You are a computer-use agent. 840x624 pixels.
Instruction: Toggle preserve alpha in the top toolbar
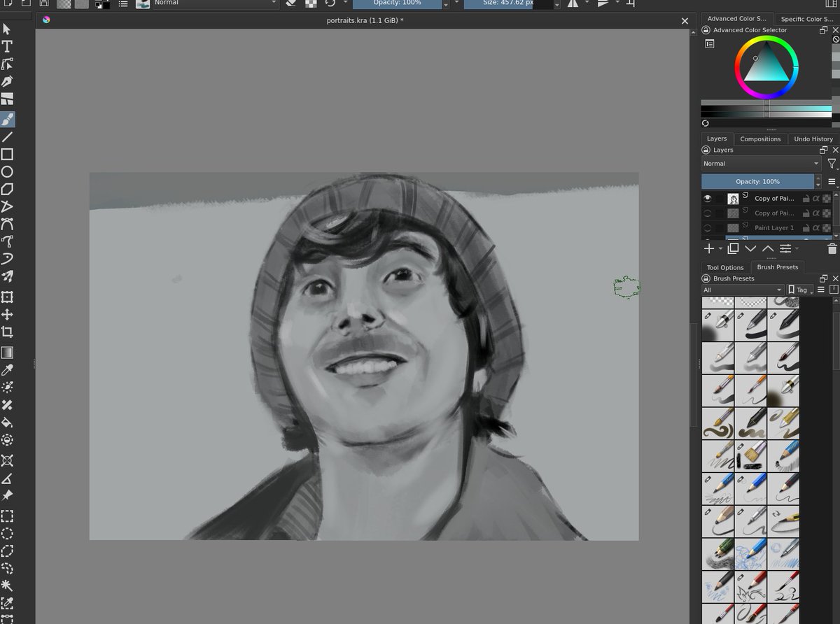click(311, 3)
